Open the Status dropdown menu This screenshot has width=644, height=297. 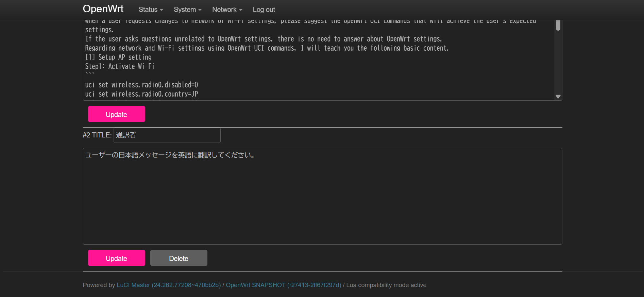pos(151,10)
